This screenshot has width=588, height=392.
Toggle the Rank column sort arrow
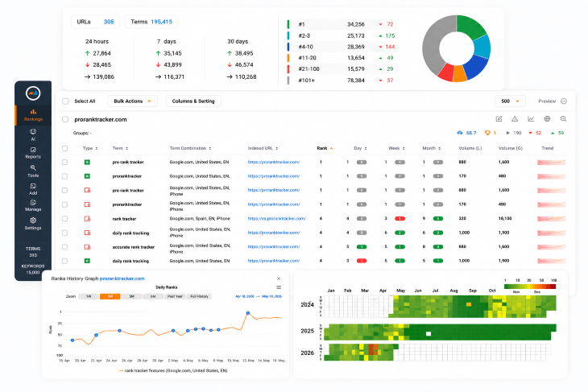[x=332, y=148]
